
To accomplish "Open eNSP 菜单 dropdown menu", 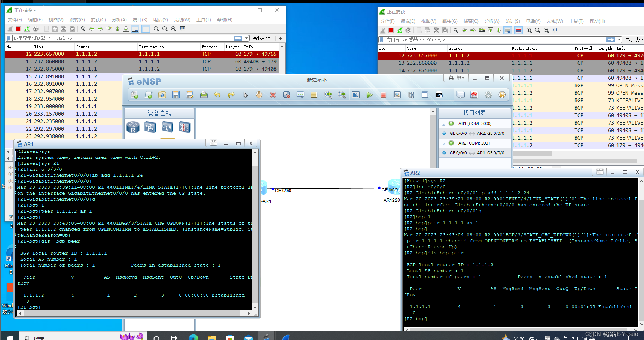I will tap(456, 78).
